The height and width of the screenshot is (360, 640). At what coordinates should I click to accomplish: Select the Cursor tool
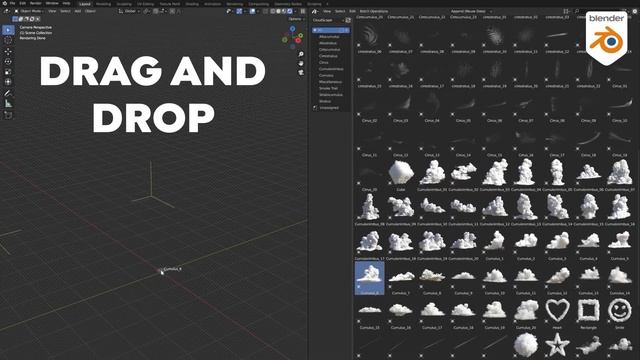coord(8,40)
